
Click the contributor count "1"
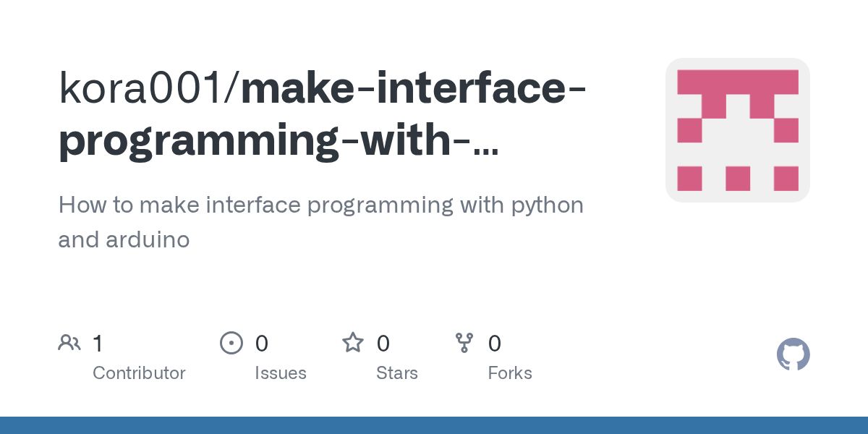[98, 344]
